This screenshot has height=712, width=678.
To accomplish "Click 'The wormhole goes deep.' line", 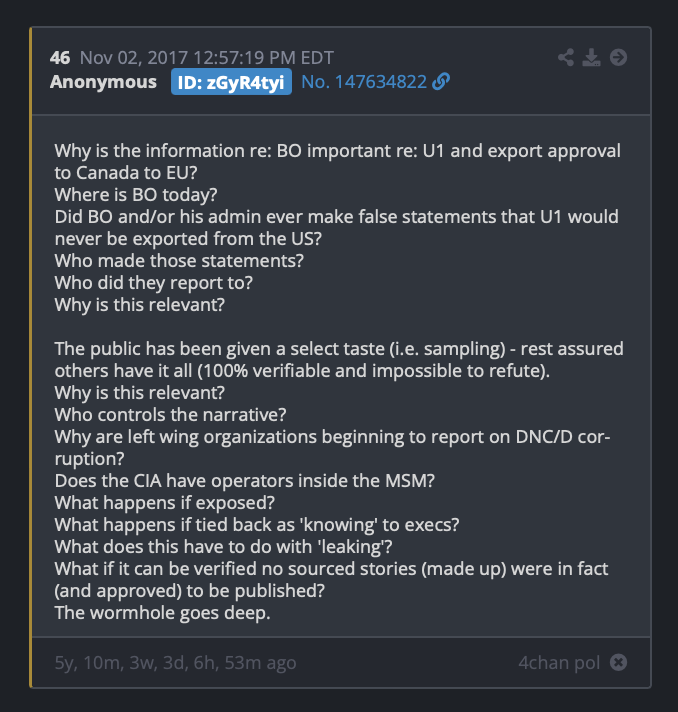I will 163,613.
